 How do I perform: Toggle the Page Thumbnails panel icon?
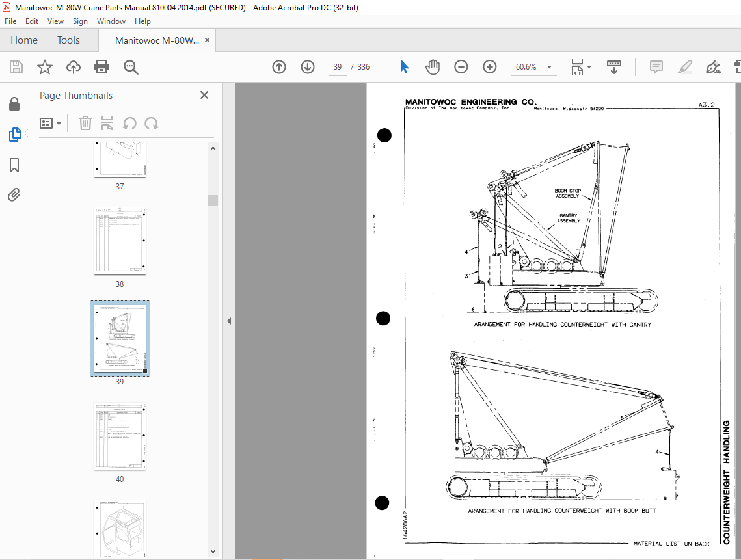click(15, 135)
